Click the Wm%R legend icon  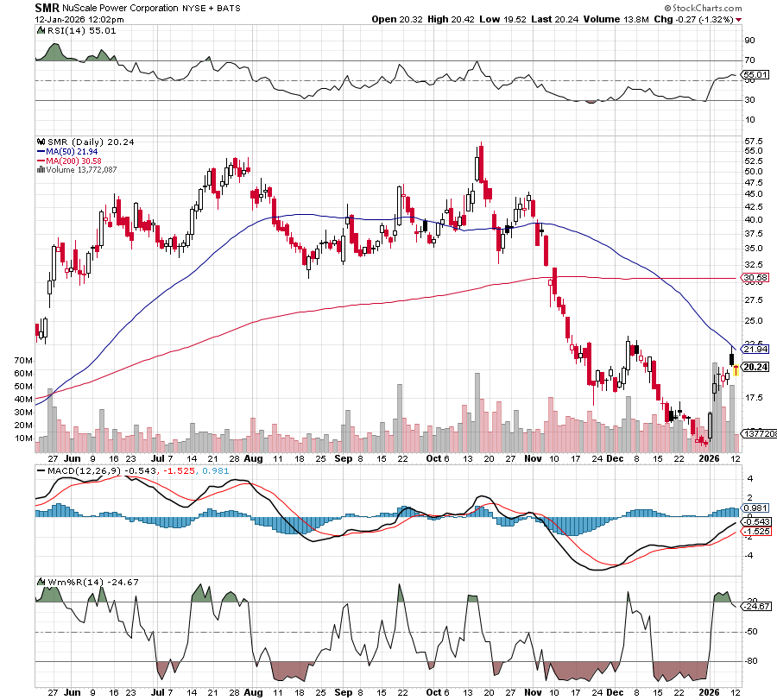[x=39, y=583]
